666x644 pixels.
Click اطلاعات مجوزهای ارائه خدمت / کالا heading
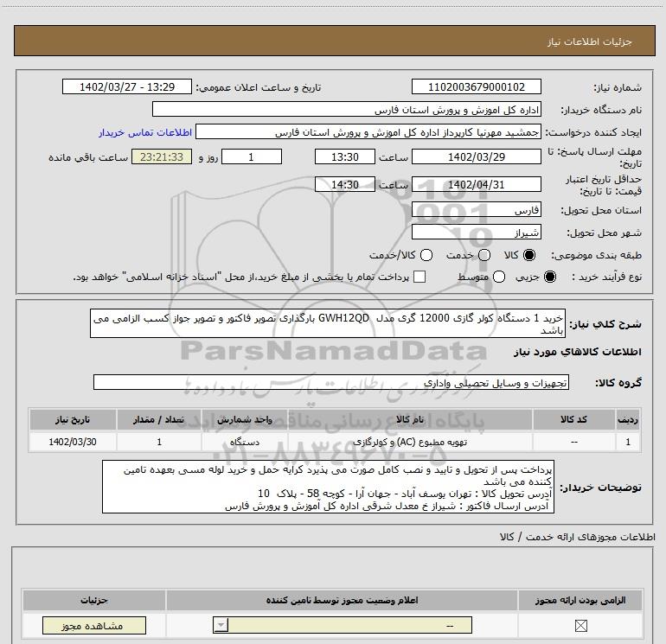click(577, 537)
